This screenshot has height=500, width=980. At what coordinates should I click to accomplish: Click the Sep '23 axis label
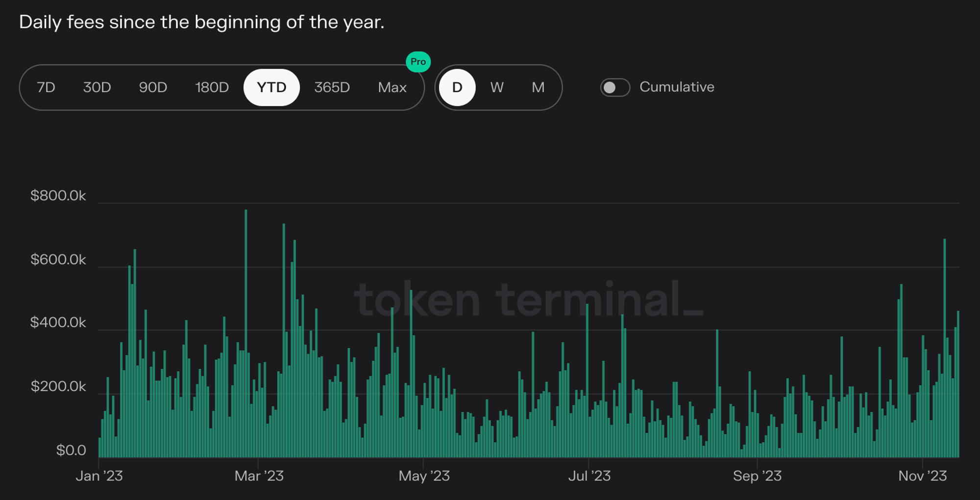[x=757, y=476]
